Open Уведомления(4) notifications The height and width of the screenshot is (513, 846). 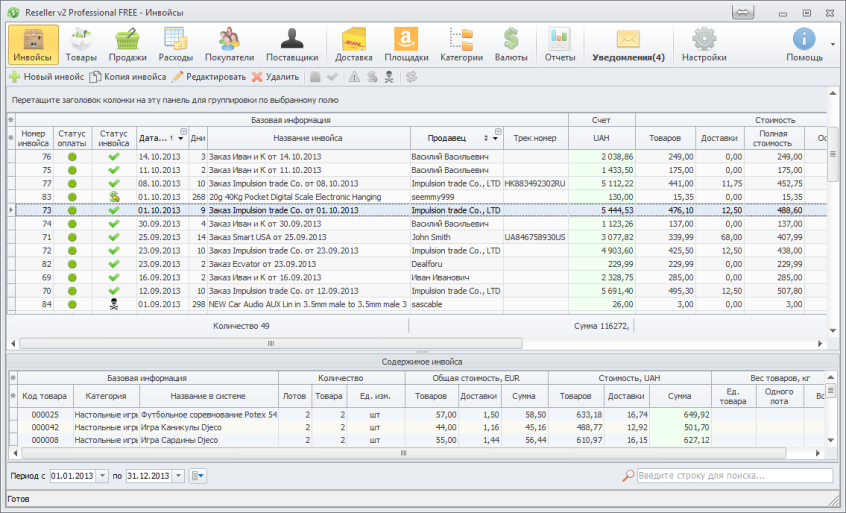(628, 45)
